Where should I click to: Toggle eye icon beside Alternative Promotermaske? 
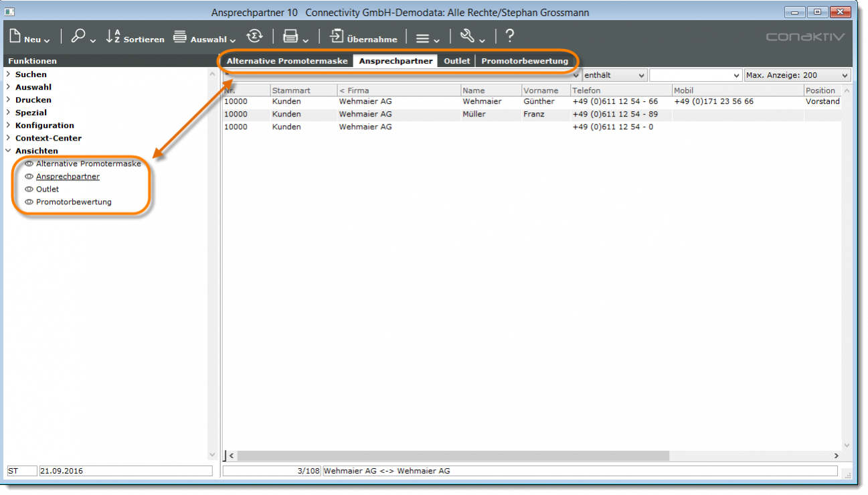(x=29, y=164)
